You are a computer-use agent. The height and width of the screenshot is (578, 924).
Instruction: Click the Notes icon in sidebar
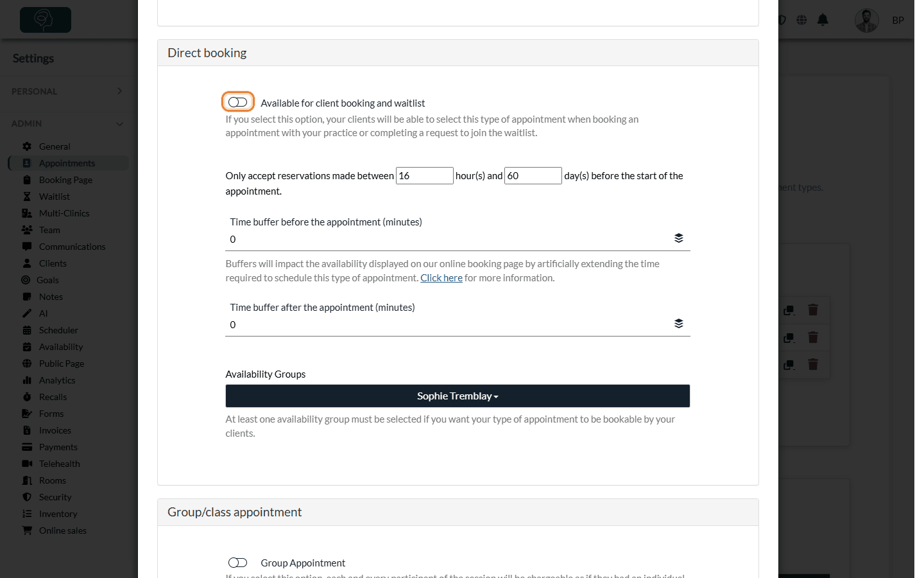click(27, 297)
